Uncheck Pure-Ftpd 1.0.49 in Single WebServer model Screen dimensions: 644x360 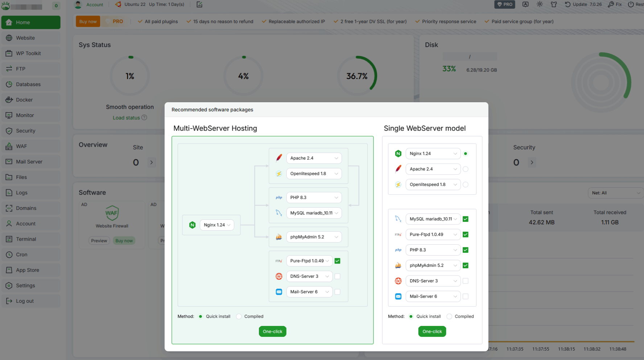point(466,235)
